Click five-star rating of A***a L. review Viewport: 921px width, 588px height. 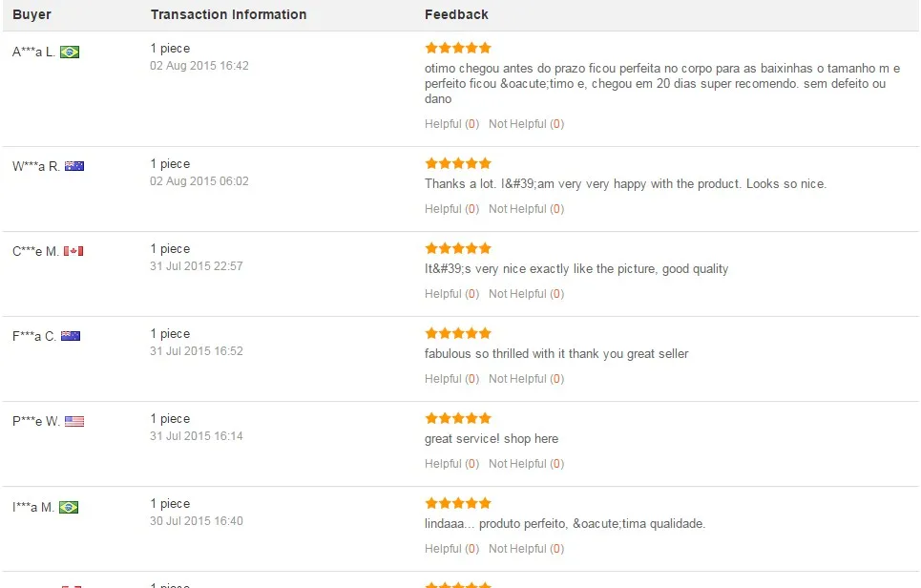[x=458, y=48]
